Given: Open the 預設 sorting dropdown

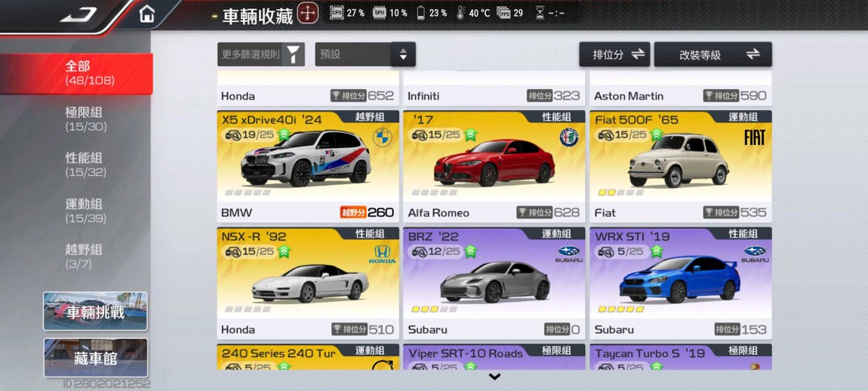Looking at the screenshot, I should [365, 54].
